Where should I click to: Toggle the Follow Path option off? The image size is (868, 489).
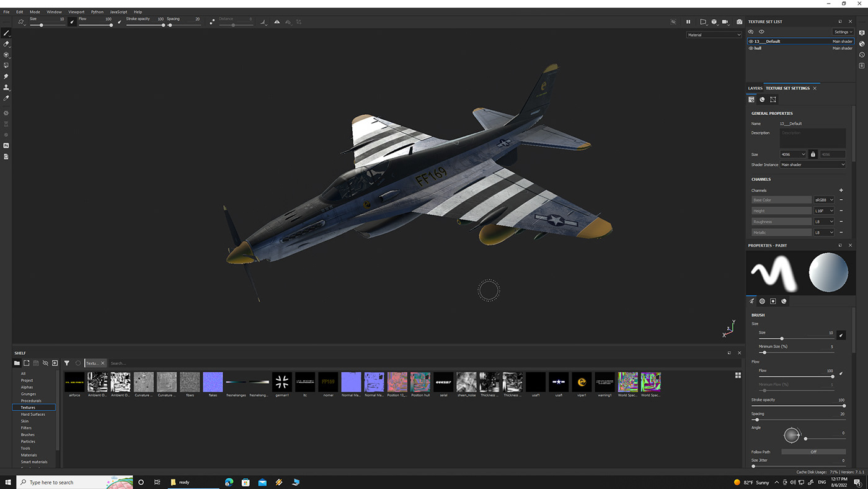point(813,452)
